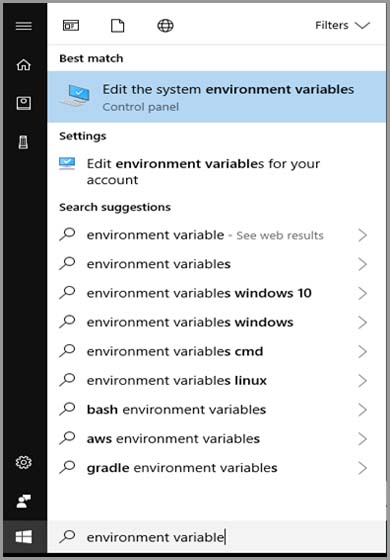
Task: Expand arrow for 'environment variables windows 10'
Action: (x=362, y=293)
